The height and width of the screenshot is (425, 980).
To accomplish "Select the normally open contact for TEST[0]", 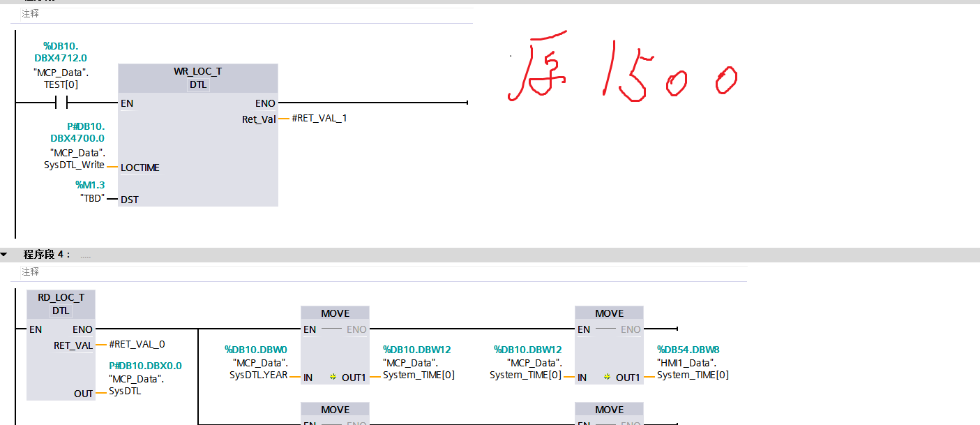I will [x=61, y=103].
